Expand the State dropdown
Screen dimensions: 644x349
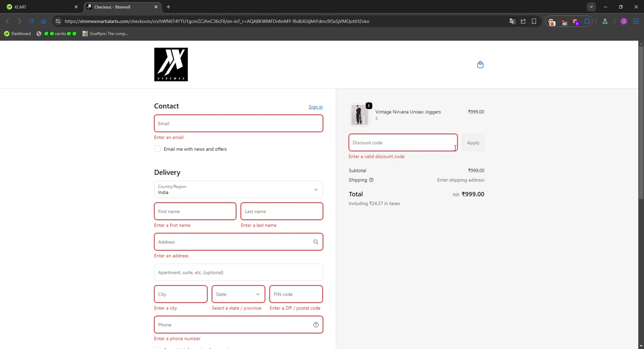pos(238,294)
